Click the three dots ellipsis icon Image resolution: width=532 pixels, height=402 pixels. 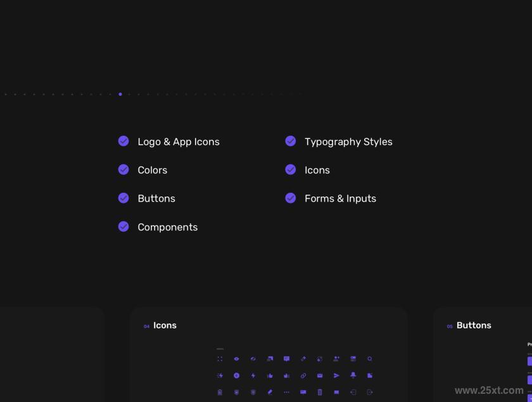click(286, 392)
